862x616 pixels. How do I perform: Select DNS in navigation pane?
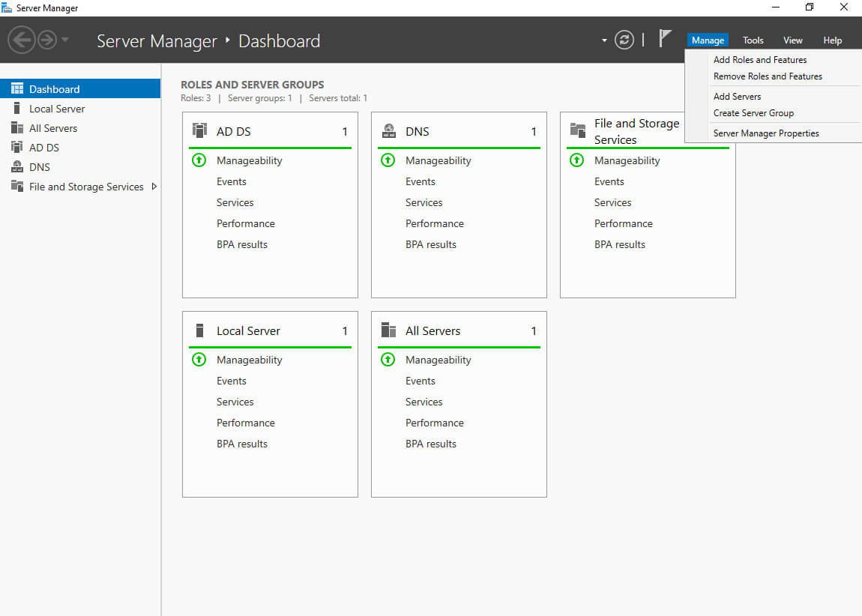[x=80, y=167]
